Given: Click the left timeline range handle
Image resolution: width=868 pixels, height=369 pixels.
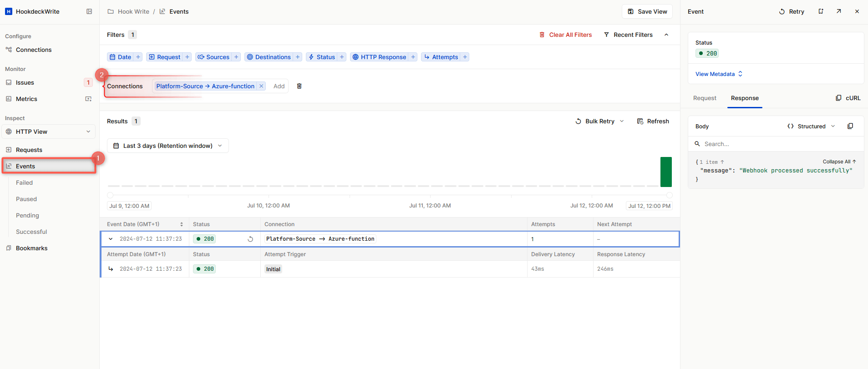Looking at the screenshot, I should [x=110, y=195].
